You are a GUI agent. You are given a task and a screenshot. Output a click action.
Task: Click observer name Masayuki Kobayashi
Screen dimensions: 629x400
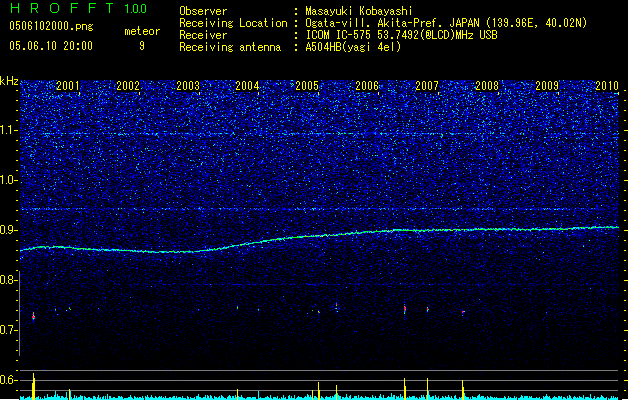pyautogui.click(x=359, y=11)
